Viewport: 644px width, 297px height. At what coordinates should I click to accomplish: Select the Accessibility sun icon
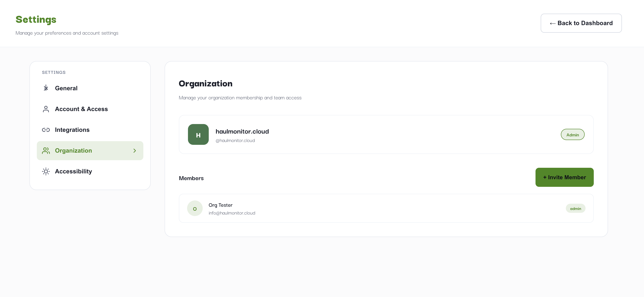pyautogui.click(x=46, y=171)
